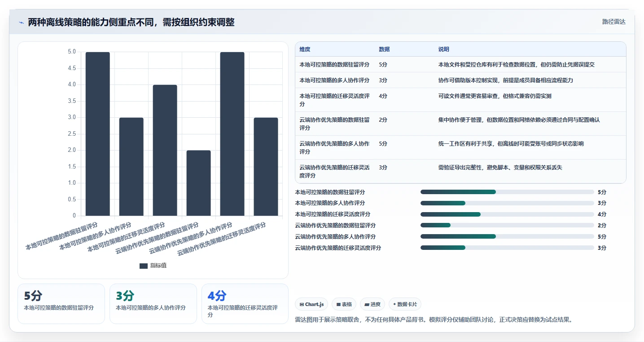Click the 2.5 value on the chart y-axis
Viewport: 644px width, 342px height.
click(72, 134)
